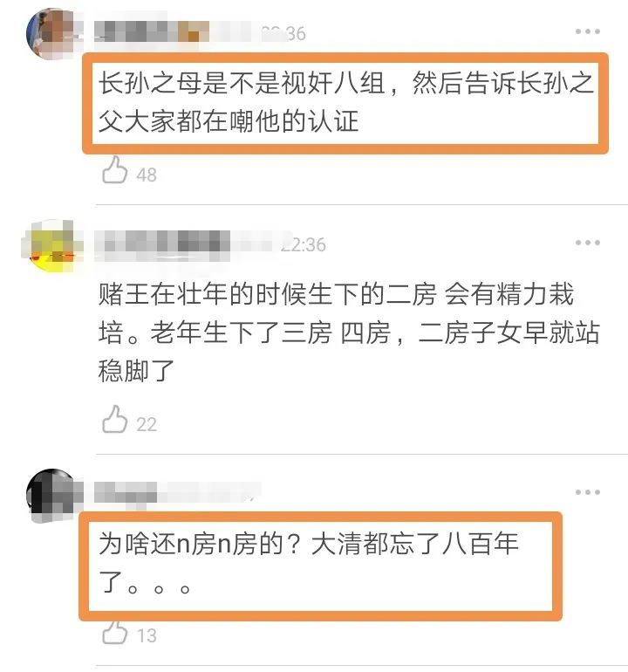
Task: Like the comment with 22 likes
Action: (x=115, y=419)
